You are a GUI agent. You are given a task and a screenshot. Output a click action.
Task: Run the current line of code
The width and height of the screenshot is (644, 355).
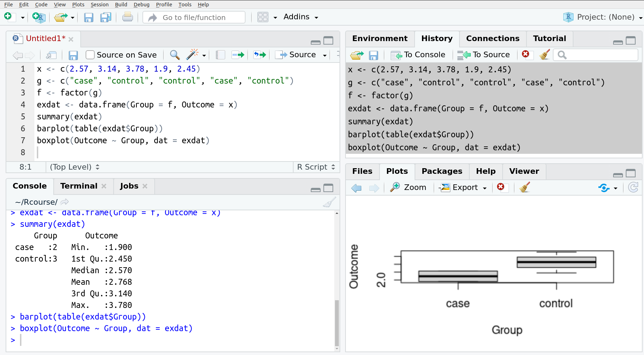tap(238, 55)
